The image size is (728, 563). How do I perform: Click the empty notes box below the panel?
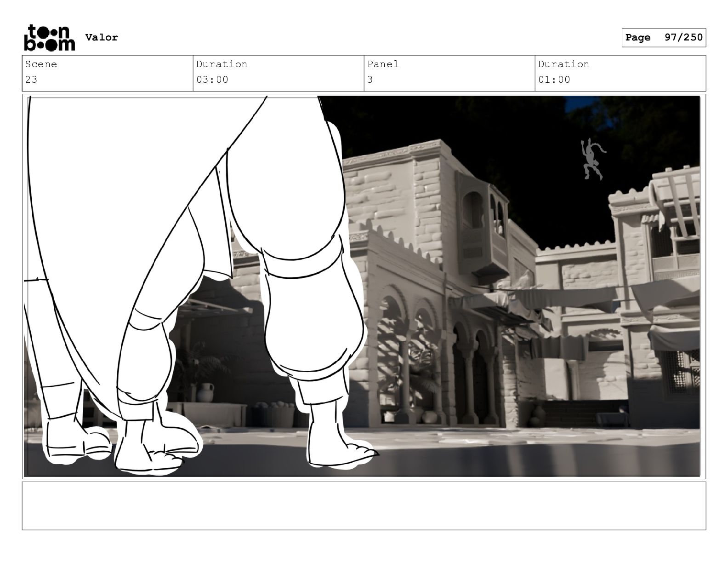pos(364,506)
